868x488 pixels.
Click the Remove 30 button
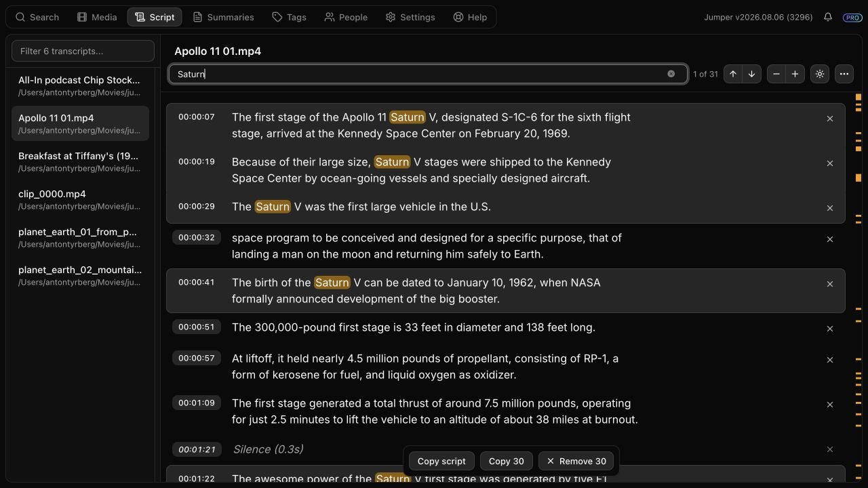click(x=576, y=461)
